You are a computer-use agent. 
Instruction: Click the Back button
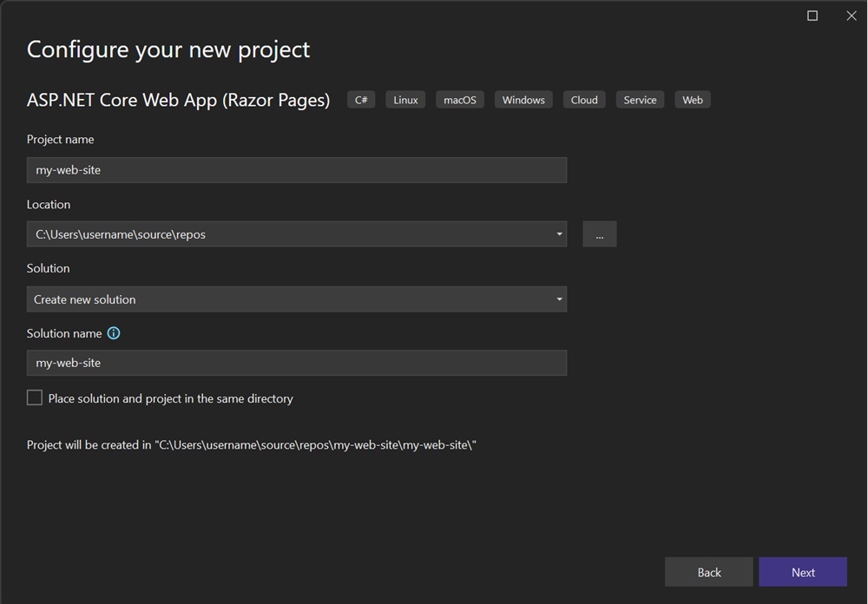point(708,572)
